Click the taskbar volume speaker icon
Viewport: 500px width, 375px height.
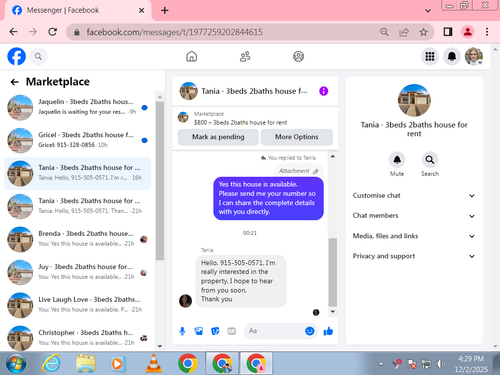[440, 364]
